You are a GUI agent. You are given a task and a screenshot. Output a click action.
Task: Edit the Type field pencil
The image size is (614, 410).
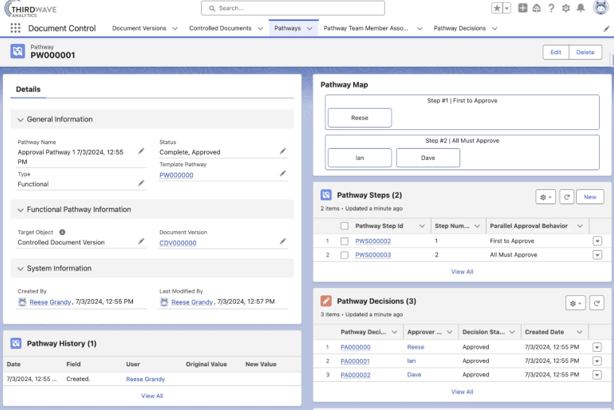(141, 183)
